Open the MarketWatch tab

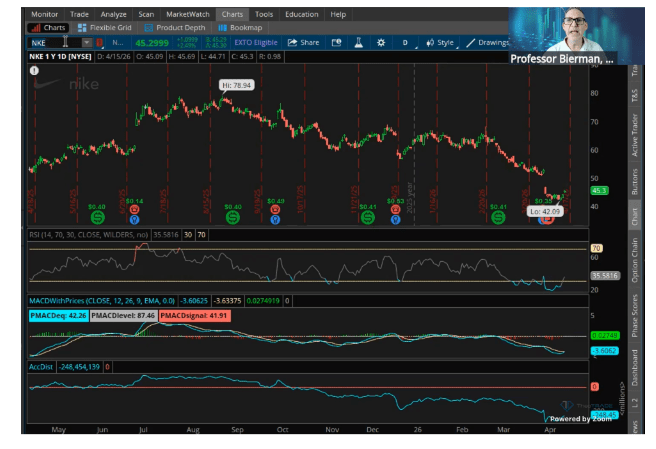(188, 14)
